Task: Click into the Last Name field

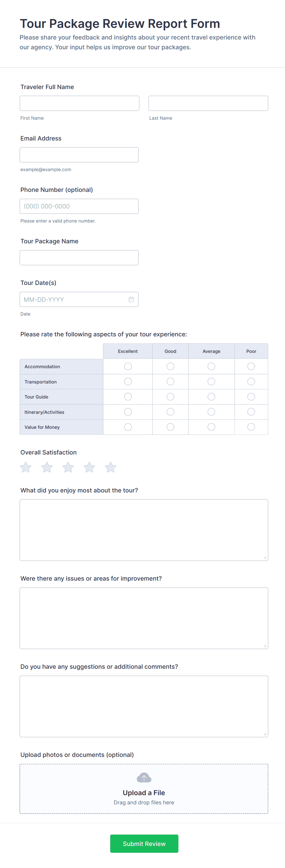Action: point(208,103)
